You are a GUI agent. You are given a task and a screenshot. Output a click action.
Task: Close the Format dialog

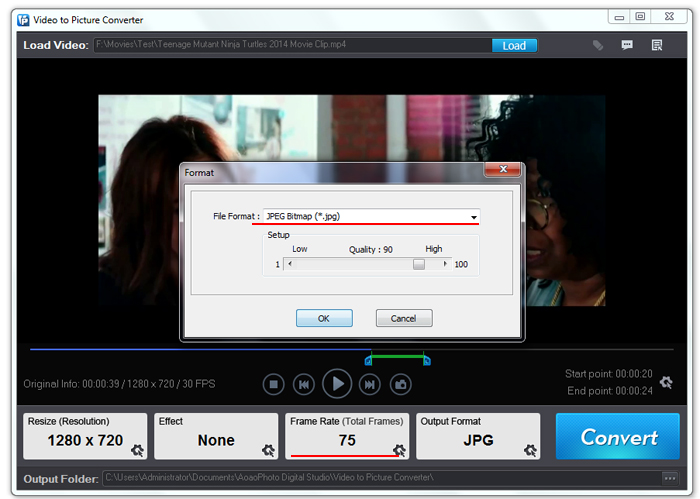tap(503, 169)
